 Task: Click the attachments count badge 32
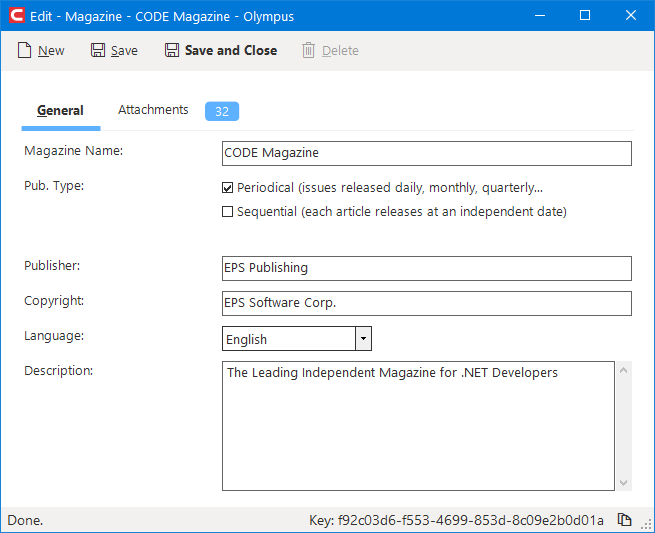coord(222,112)
